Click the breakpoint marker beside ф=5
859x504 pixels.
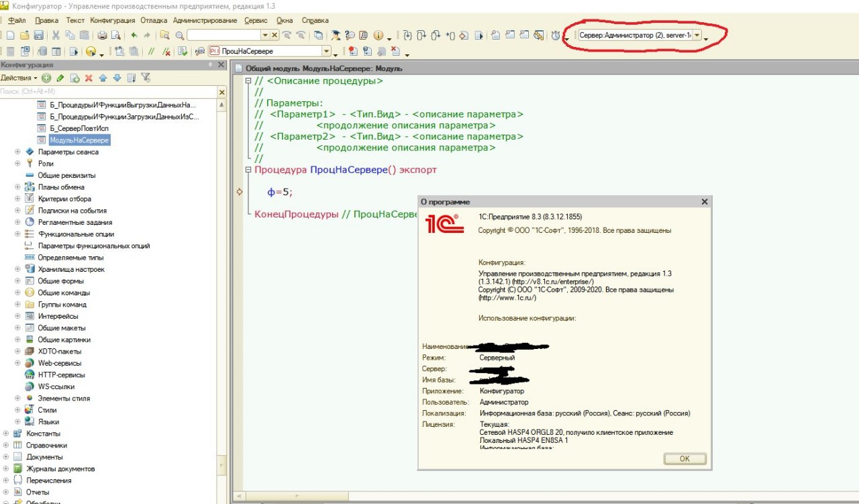coord(239,192)
